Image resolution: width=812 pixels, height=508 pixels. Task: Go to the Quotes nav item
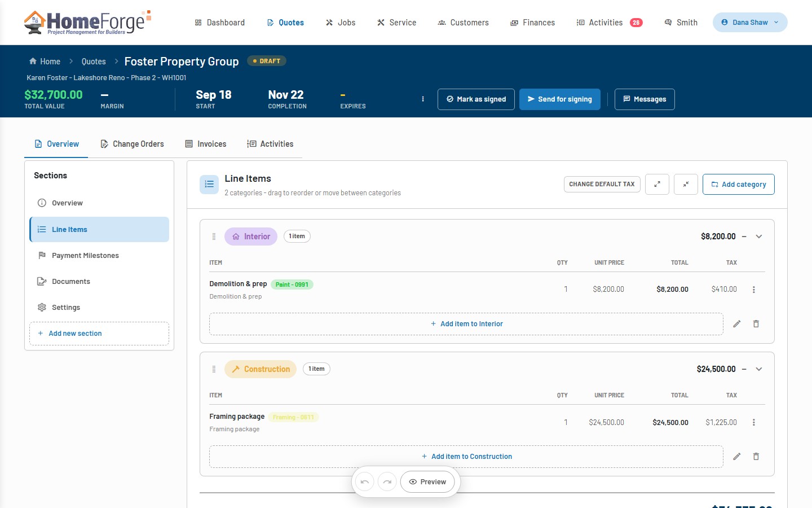[285, 23]
